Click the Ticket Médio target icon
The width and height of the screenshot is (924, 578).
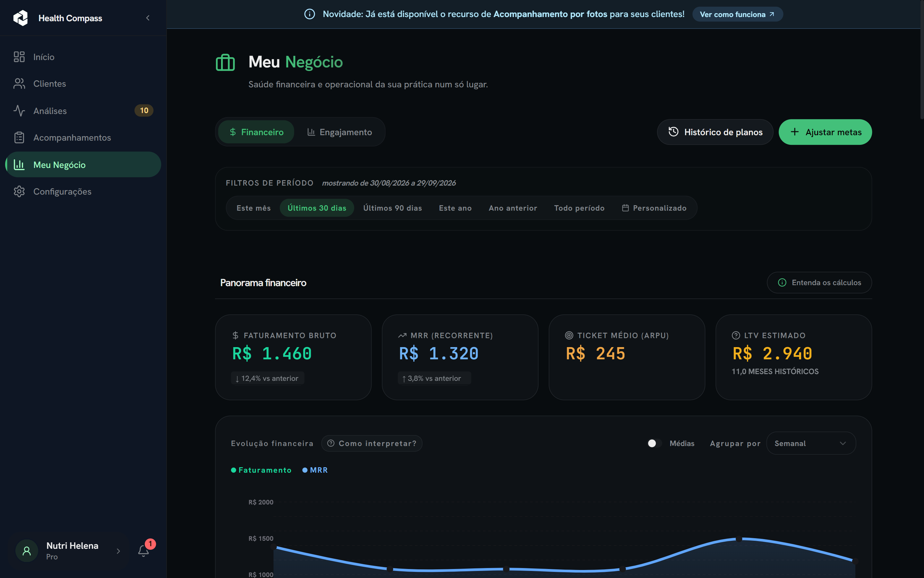pos(569,335)
